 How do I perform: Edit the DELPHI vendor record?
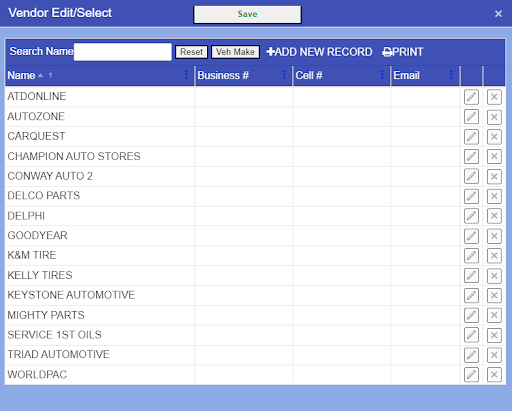tap(471, 216)
